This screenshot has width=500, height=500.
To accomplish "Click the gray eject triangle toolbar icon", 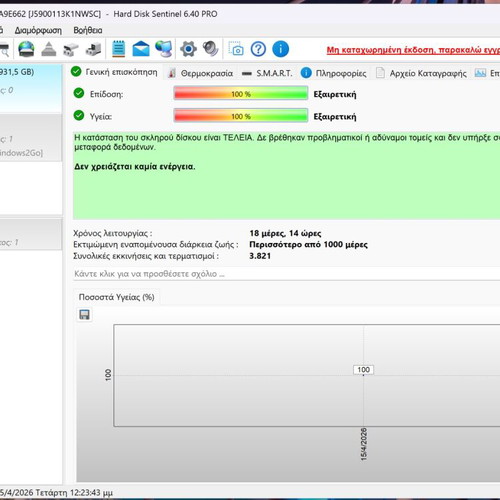I will [x=49, y=49].
